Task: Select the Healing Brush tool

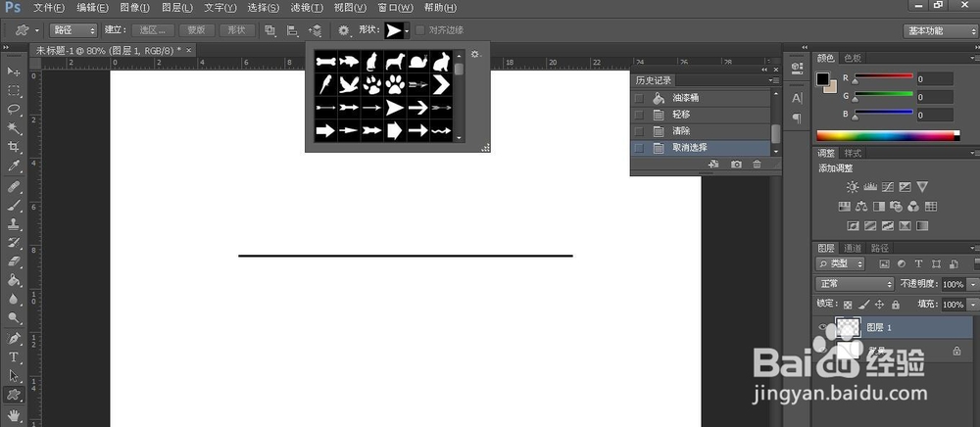Action: pyautogui.click(x=13, y=187)
